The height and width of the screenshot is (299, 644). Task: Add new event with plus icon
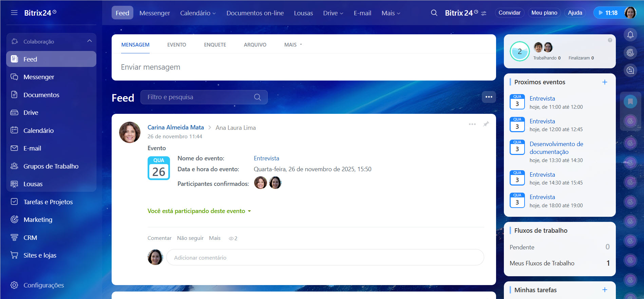pos(604,82)
